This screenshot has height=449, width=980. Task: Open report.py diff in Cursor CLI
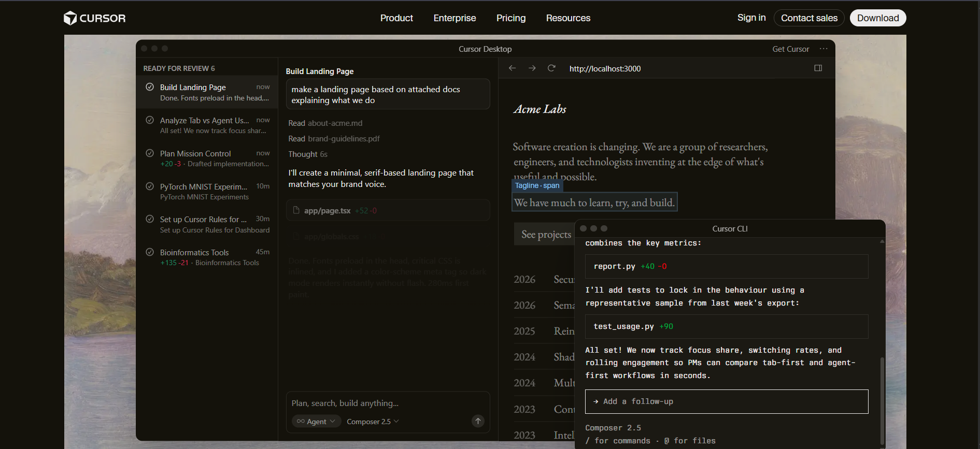coord(727,266)
